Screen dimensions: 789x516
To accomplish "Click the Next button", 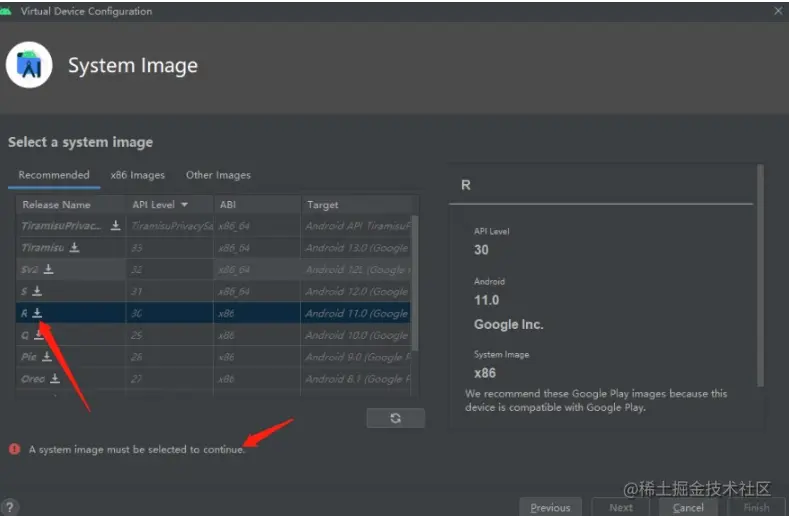I will click(x=621, y=507).
